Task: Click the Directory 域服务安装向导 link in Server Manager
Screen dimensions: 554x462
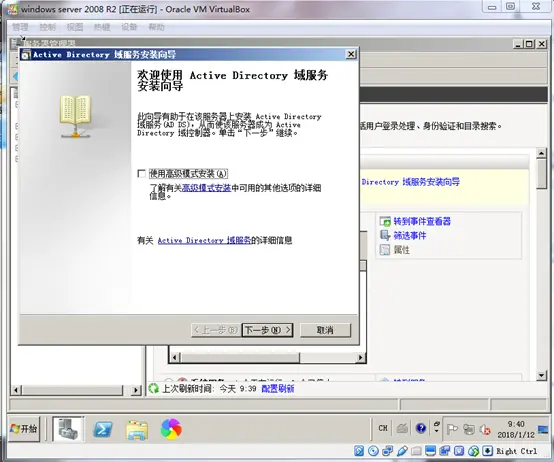Action: coord(411,182)
